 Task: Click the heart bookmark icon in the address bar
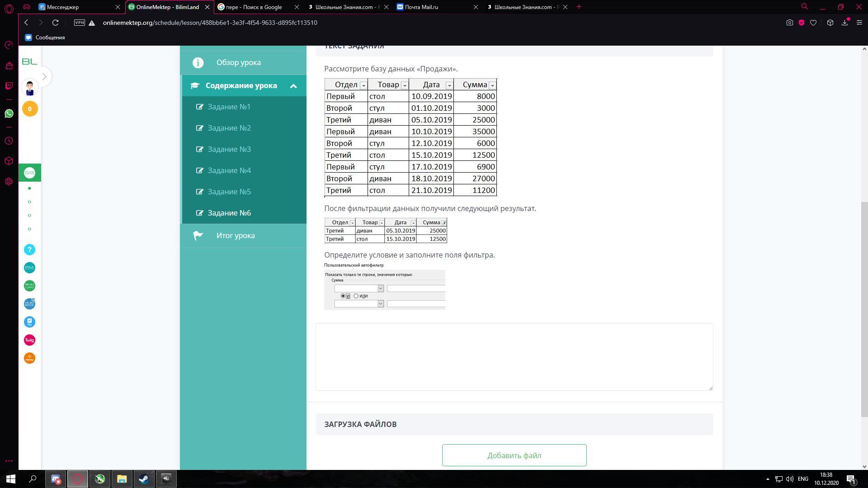[813, 23]
